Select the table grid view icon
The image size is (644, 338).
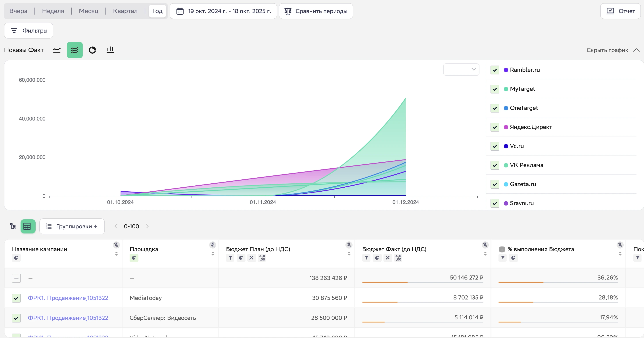click(x=27, y=226)
